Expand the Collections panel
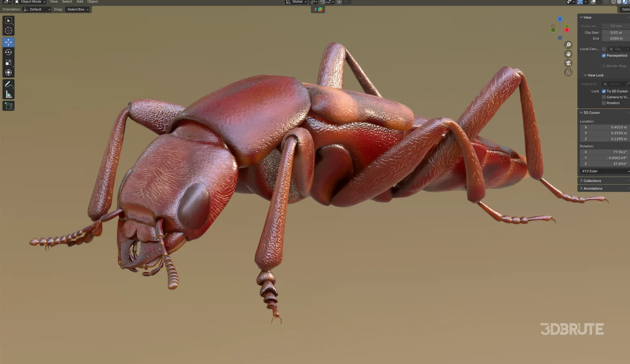The width and height of the screenshot is (630, 364). (x=592, y=181)
